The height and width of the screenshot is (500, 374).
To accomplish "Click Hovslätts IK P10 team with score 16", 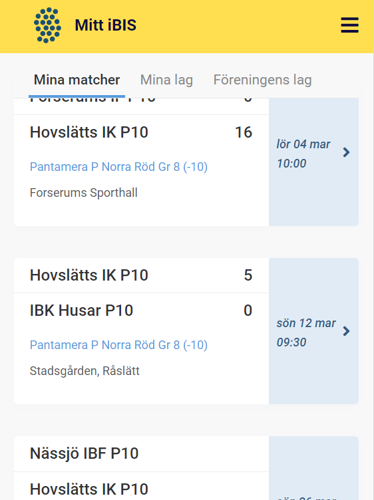I will pyautogui.click(x=89, y=132).
